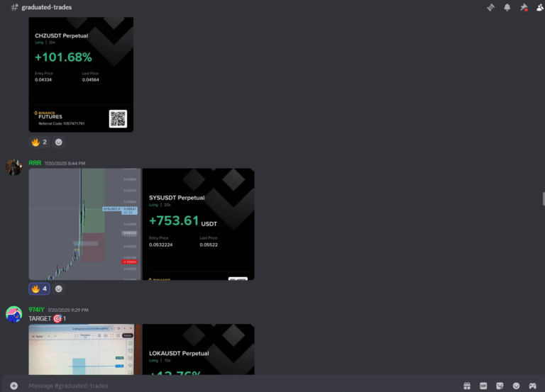
Task: Click the 974IY username
Action: [x=36, y=310]
